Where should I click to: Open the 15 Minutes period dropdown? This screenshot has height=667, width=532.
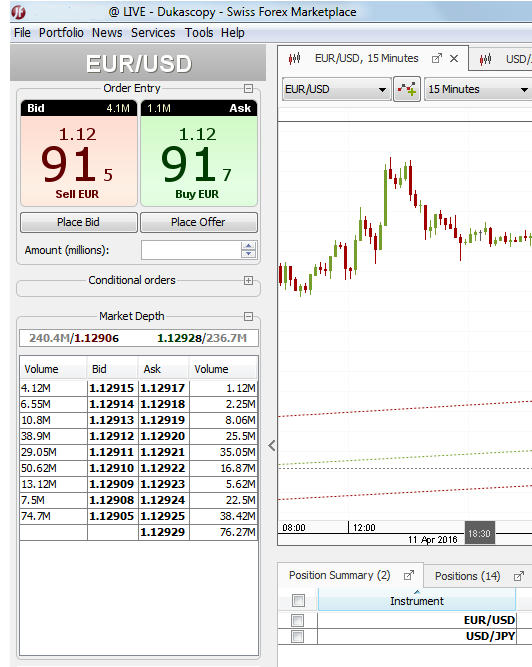478,89
